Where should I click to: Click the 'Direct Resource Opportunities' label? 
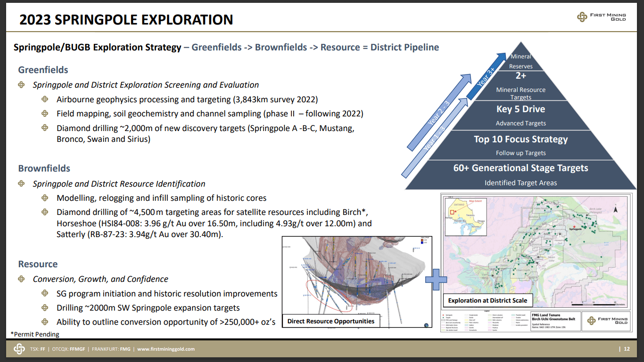click(x=331, y=321)
